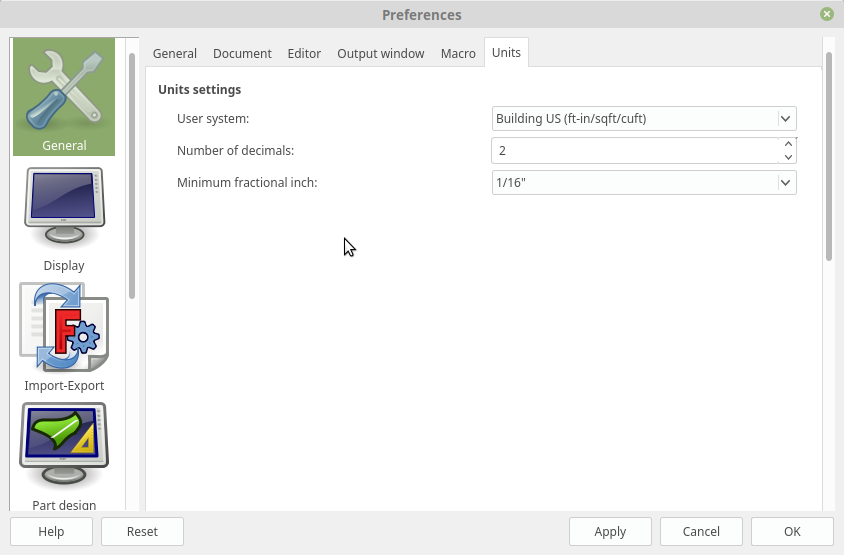Screen dimensions: 844x555
Task: Switch to the Macro tab
Action: click(x=458, y=53)
